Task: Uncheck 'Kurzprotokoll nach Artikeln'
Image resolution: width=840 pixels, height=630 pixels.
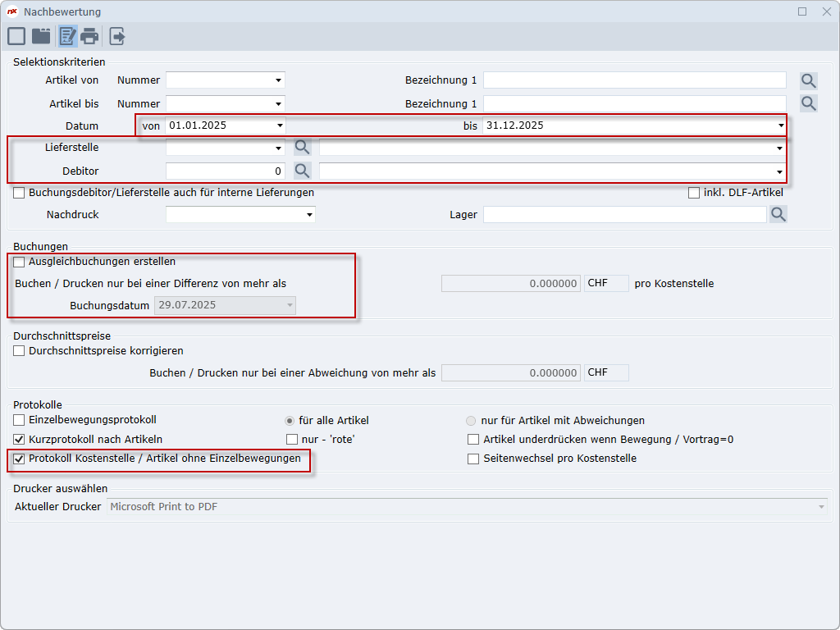Action: coord(19,440)
